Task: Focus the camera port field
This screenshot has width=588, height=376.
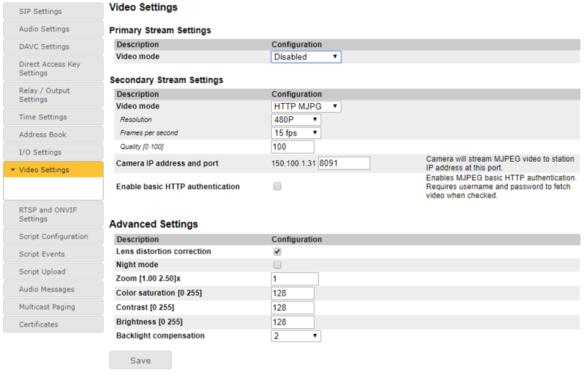Action: click(x=343, y=163)
